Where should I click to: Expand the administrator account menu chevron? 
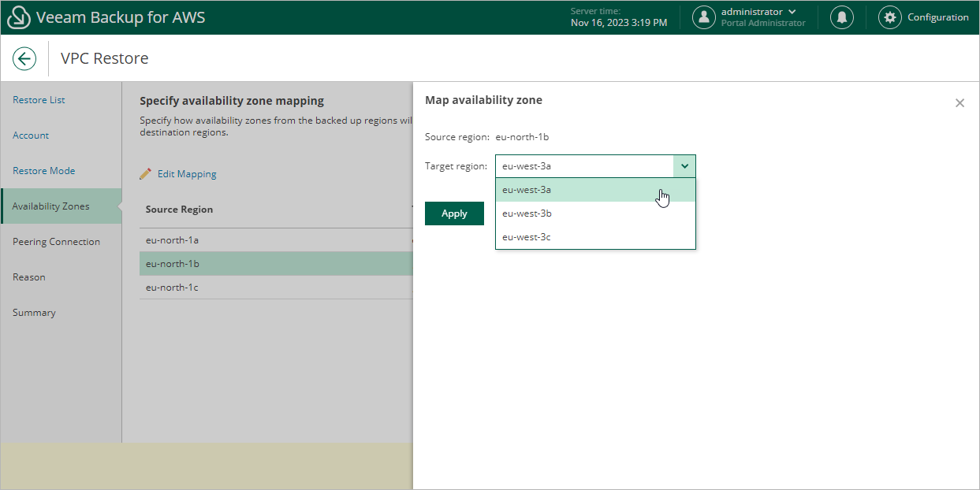coord(792,12)
